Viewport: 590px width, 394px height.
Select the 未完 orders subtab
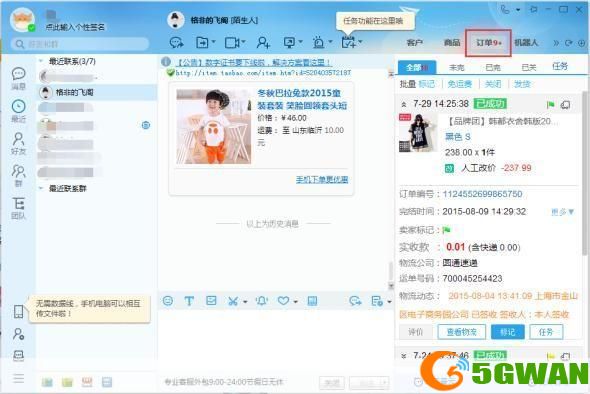click(456, 67)
